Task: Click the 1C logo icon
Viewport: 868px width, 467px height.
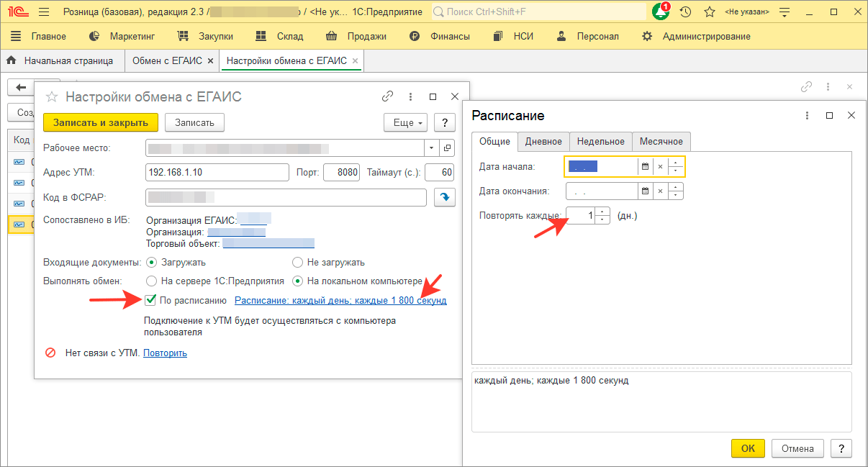Action: (17, 12)
